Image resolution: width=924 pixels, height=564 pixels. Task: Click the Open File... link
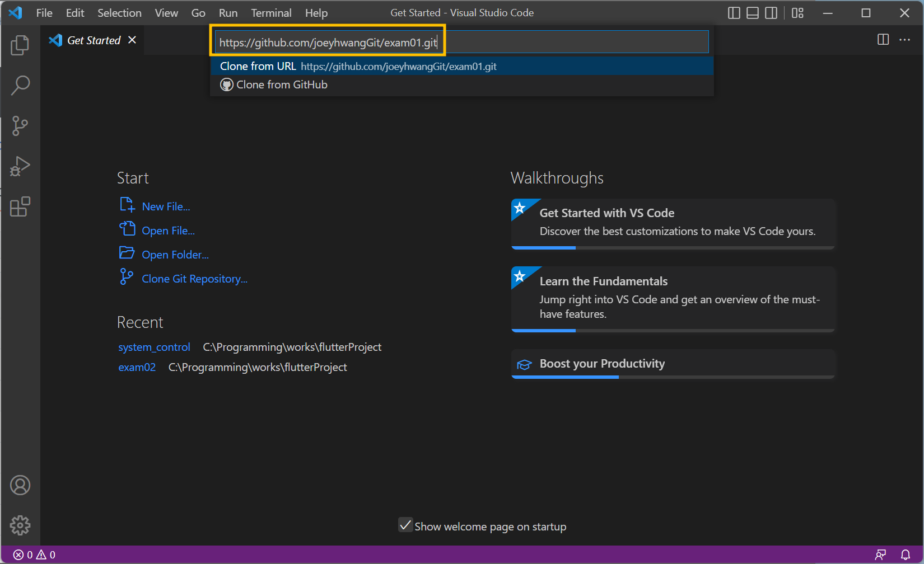coord(168,231)
